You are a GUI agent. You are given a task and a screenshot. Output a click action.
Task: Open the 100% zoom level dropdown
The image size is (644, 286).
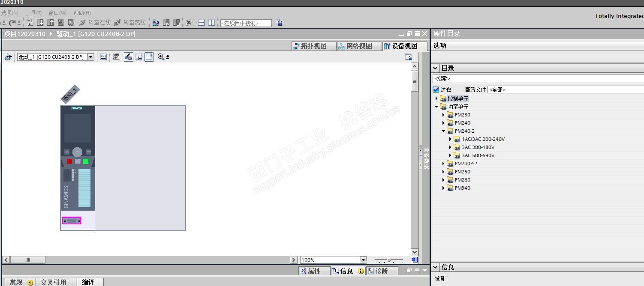point(363,259)
